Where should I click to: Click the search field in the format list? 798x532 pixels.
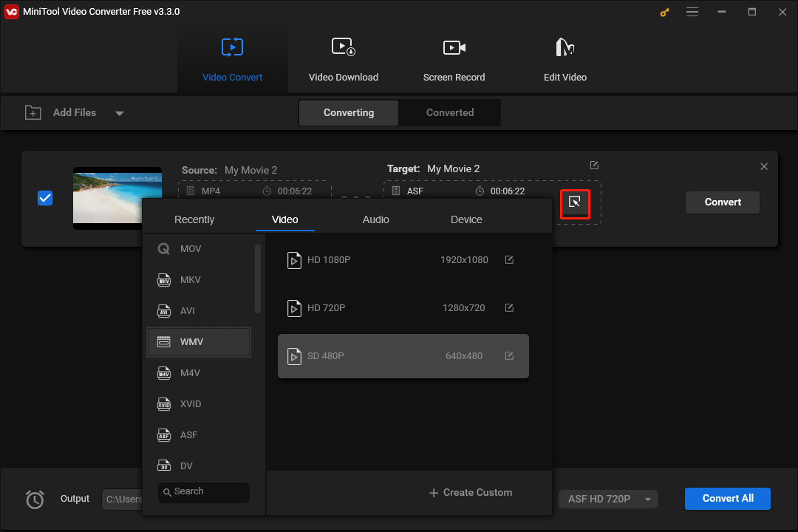click(x=203, y=492)
